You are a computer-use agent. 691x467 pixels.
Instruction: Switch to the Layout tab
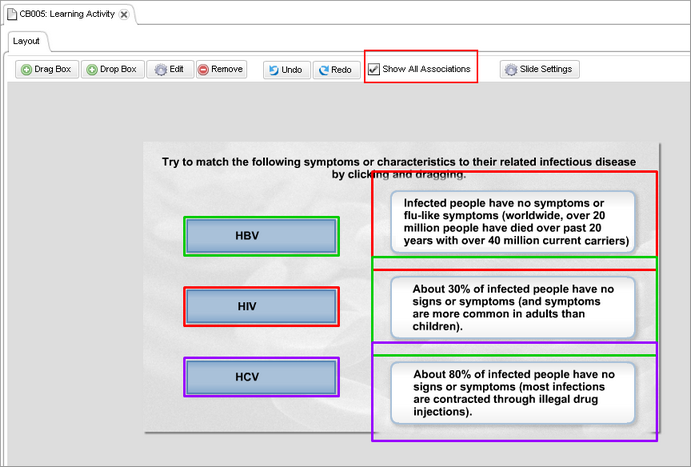(x=26, y=41)
